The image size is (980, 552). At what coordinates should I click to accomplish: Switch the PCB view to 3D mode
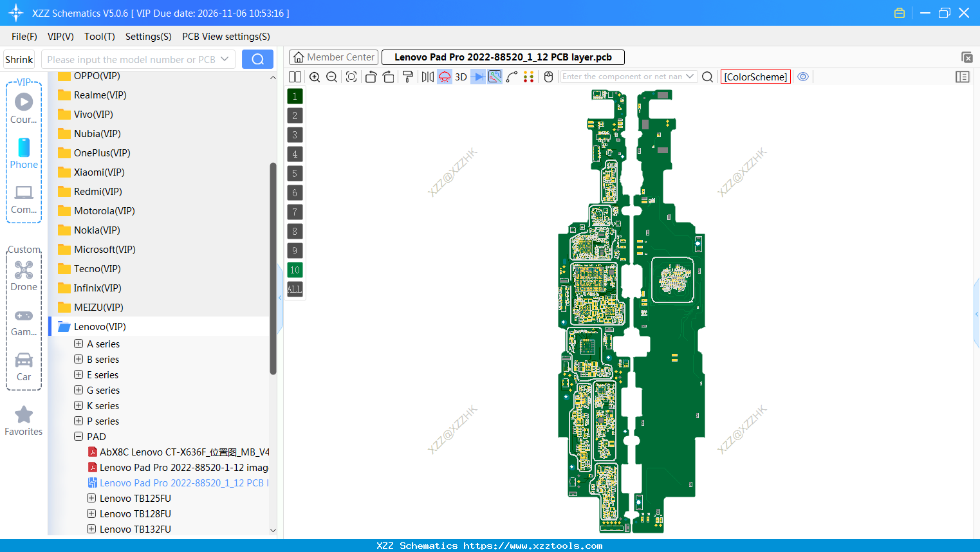461,77
